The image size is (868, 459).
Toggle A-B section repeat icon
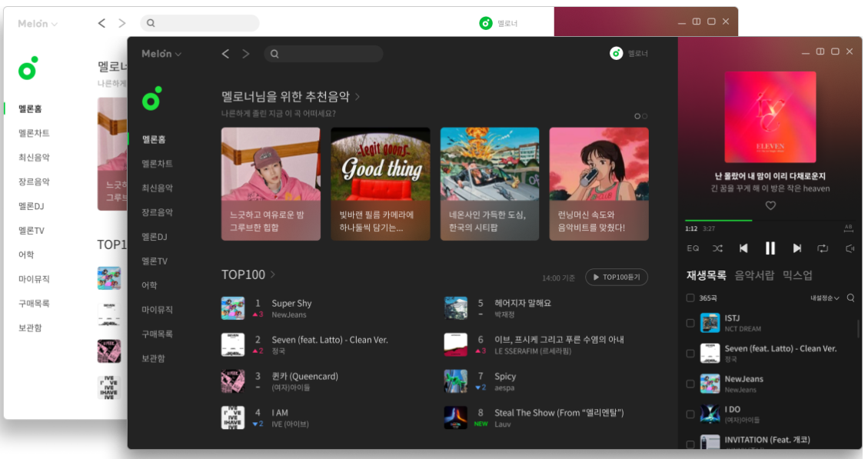pyautogui.click(x=848, y=228)
